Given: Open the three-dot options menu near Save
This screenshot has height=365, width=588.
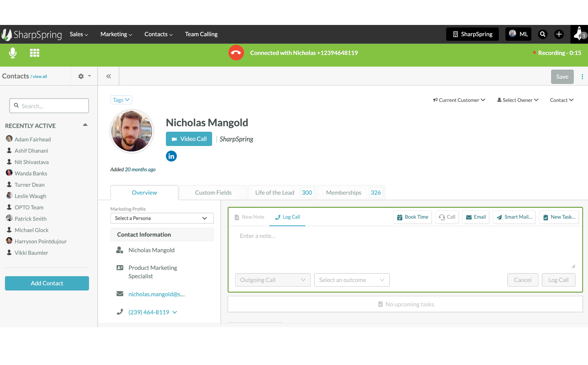Looking at the screenshot, I should (x=582, y=77).
